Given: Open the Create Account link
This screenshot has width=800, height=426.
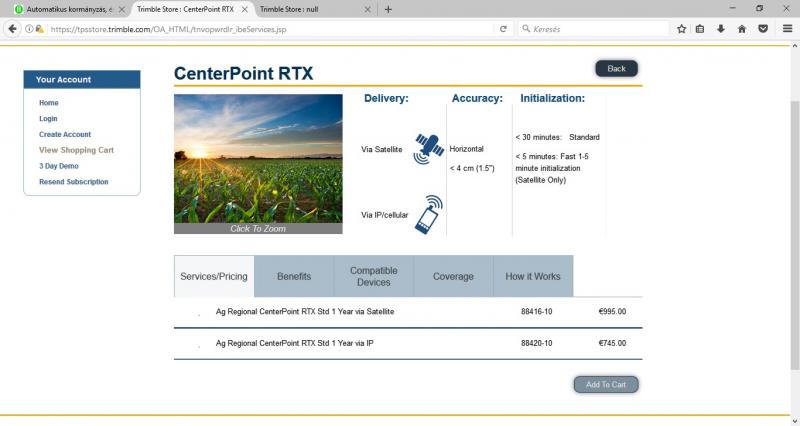Looking at the screenshot, I should click(x=65, y=134).
